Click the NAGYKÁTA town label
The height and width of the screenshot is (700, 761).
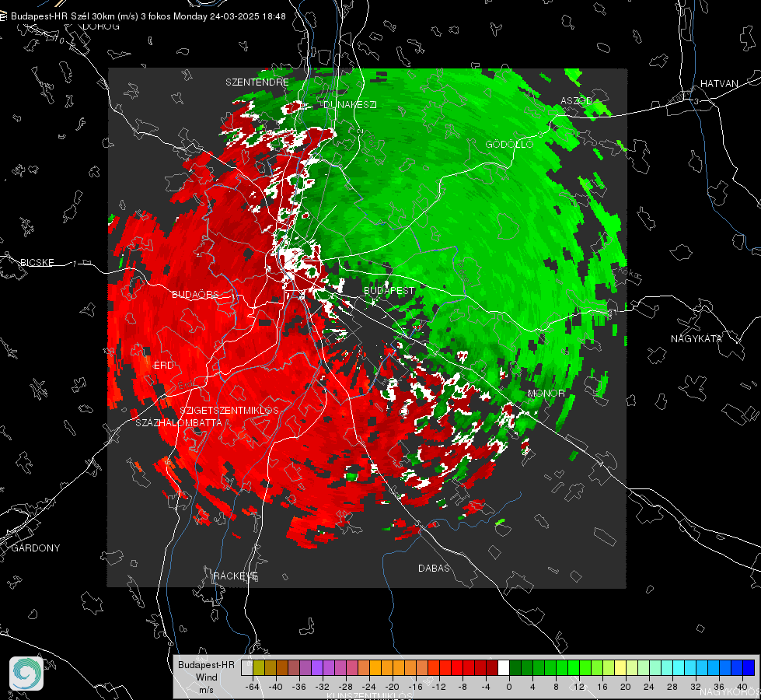[696, 339]
